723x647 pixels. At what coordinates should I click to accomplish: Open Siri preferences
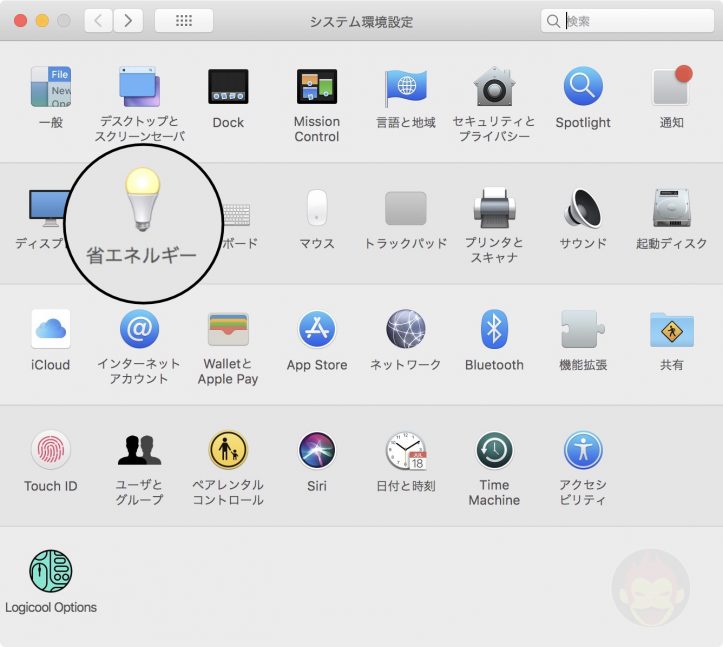click(317, 450)
